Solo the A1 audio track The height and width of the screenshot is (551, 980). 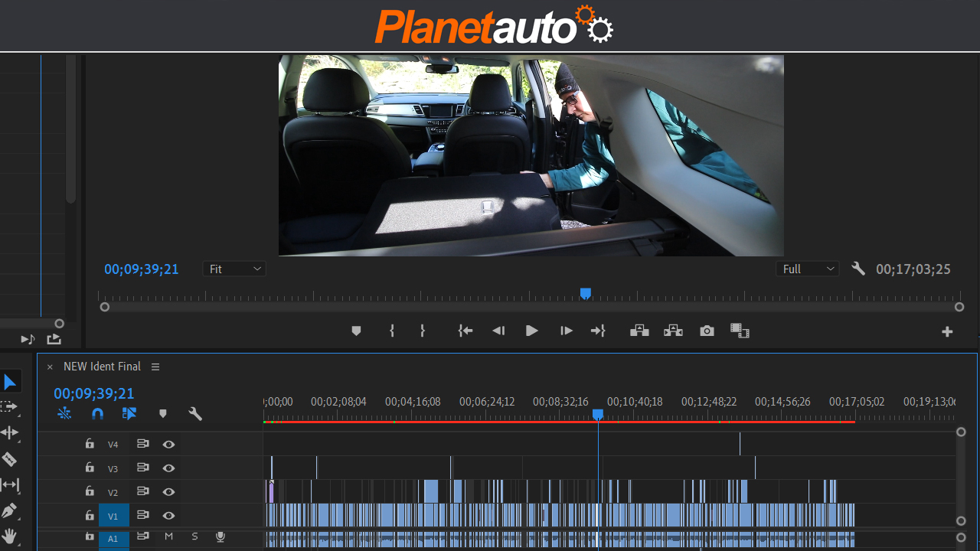click(194, 536)
